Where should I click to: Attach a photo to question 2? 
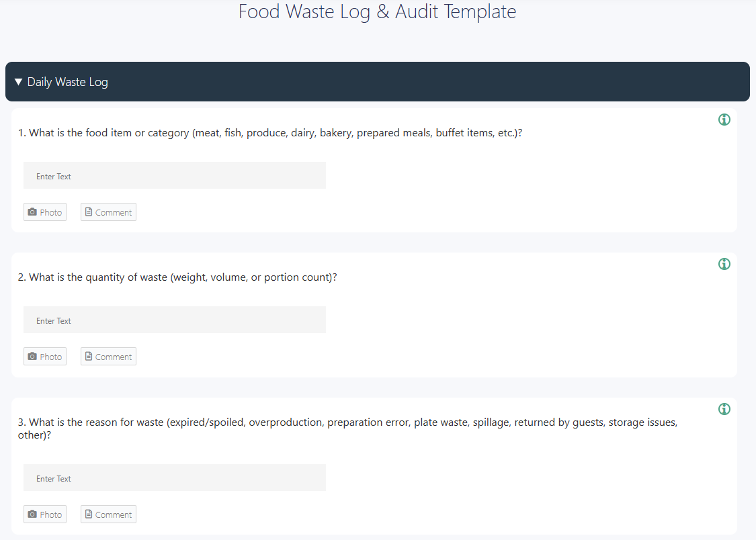pyautogui.click(x=45, y=356)
